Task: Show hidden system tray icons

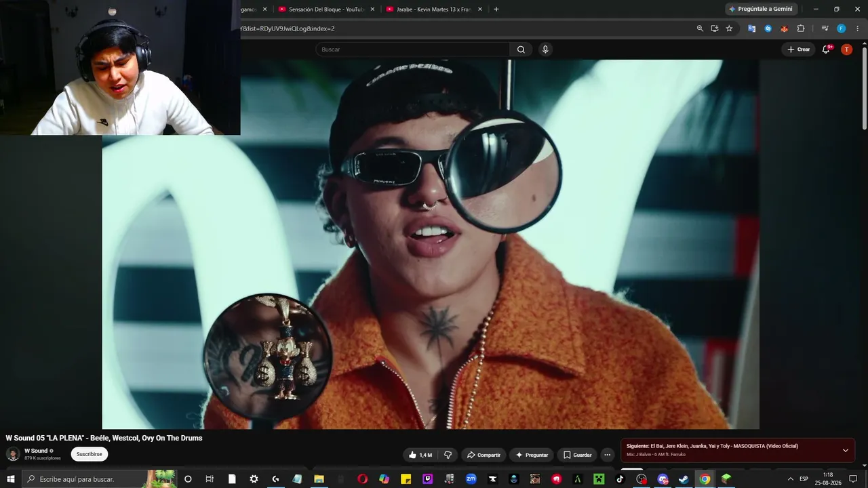Action: [790, 479]
